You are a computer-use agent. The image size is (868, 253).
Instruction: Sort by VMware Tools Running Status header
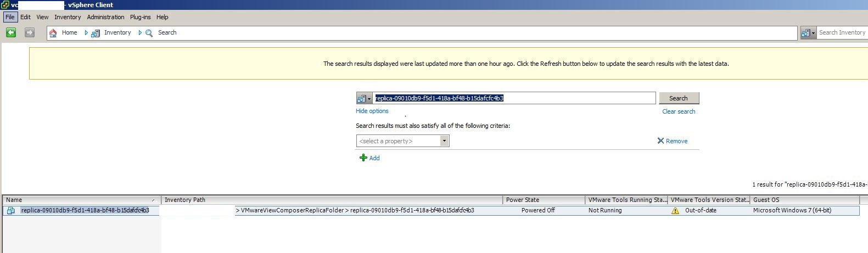(626, 200)
